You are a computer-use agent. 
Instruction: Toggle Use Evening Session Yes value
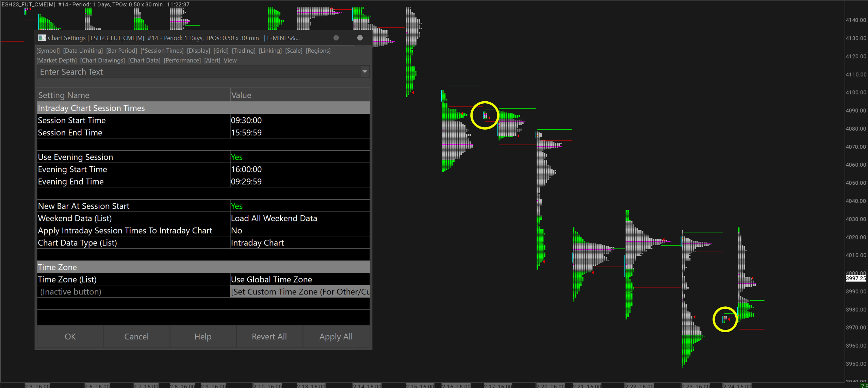[x=236, y=157]
